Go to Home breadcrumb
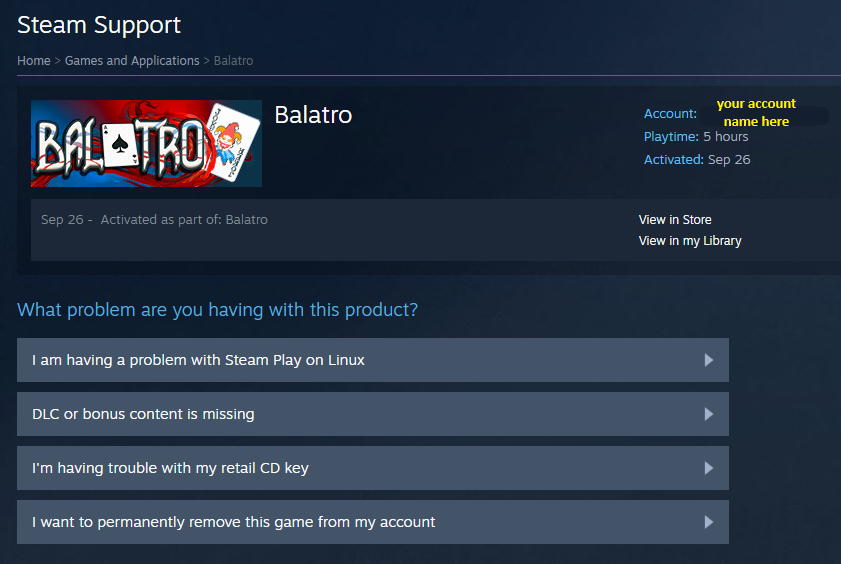 (33, 61)
